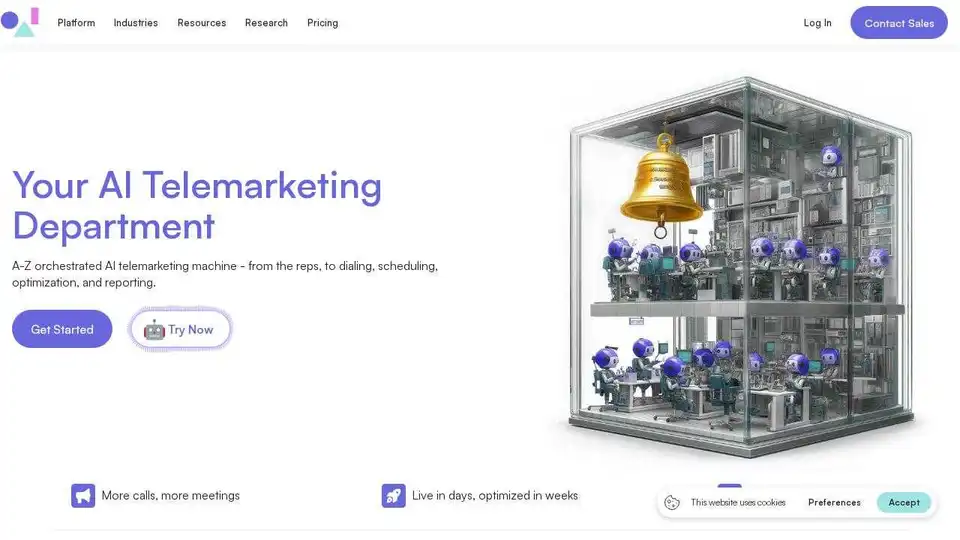Click the cookie icon in the consent banner
The width and height of the screenshot is (960, 540).
[672, 503]
